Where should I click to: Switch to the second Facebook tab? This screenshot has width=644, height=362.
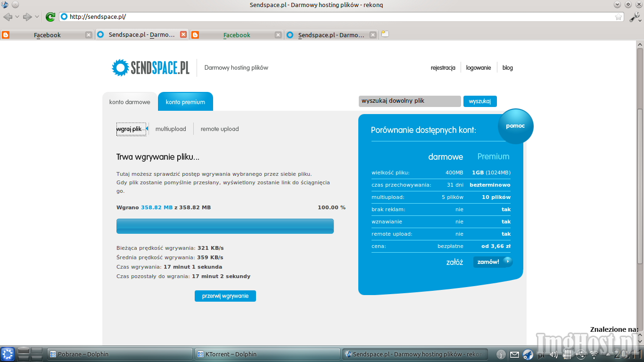[237, 35]
